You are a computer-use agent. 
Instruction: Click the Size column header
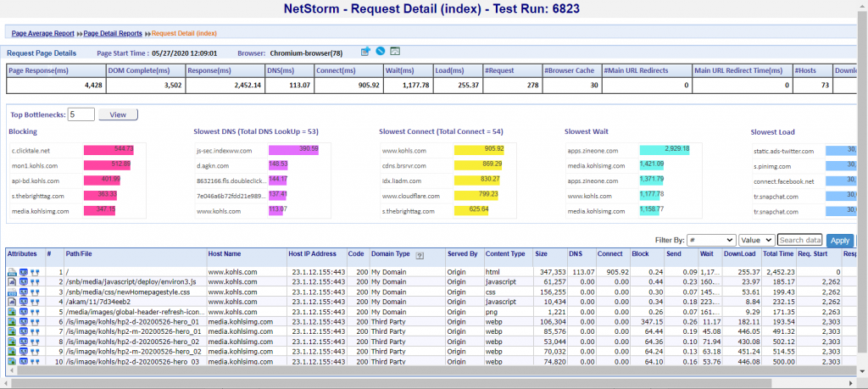(x=541, y=254)
